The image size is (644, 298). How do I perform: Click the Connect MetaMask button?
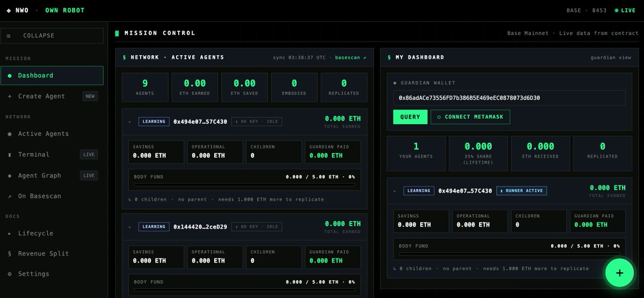pos(471,117)
